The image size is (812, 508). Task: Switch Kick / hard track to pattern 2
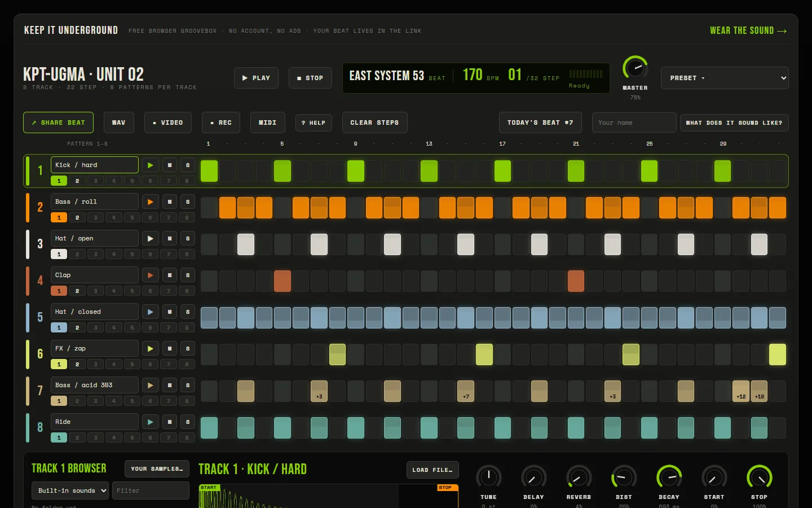[x=77, y=181]
